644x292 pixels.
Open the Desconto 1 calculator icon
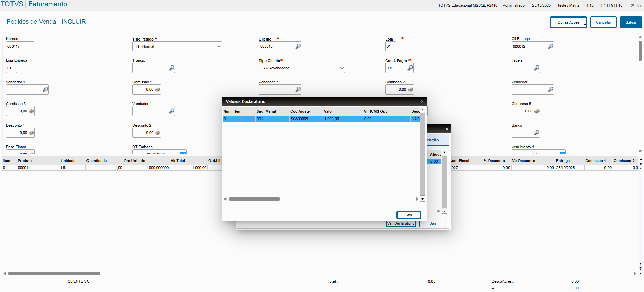point(31,133)
